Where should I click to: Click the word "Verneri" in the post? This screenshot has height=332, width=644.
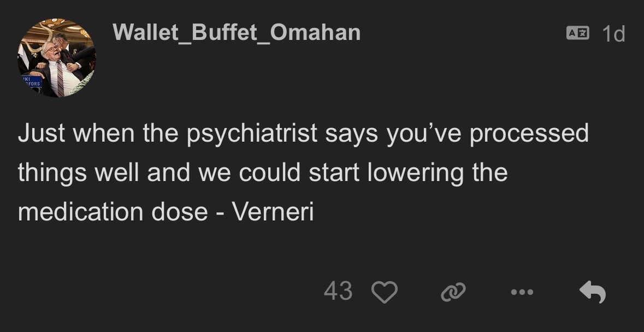[x=273, y=212]
